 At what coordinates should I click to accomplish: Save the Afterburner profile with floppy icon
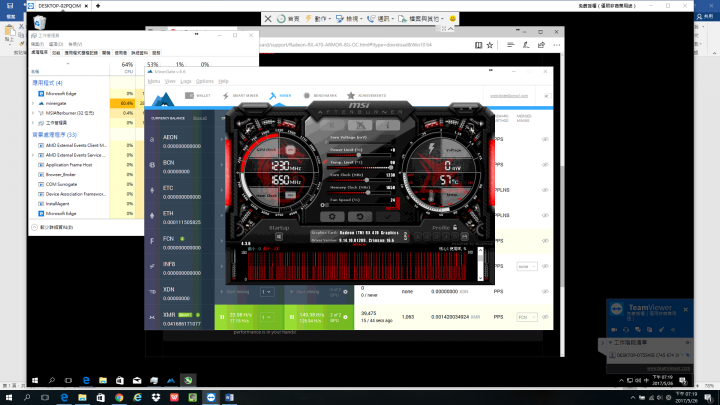465,236
